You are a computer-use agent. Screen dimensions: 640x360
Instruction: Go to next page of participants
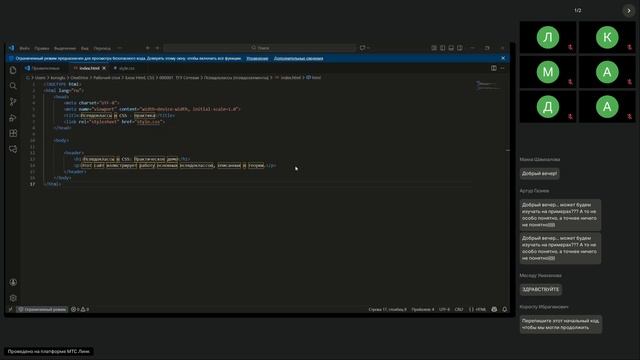(629, 11)
